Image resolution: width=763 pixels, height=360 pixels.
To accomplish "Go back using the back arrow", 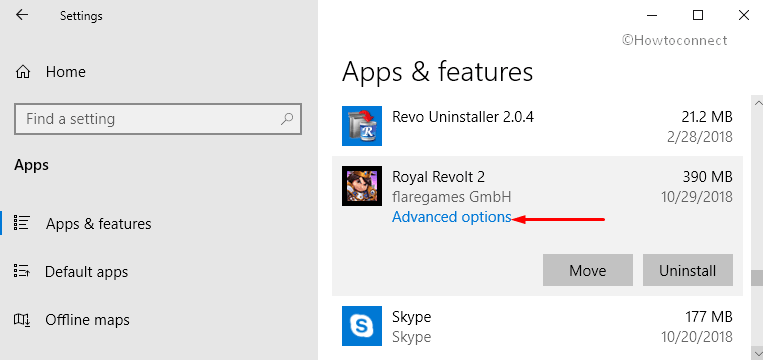I will tap(22, 15).
